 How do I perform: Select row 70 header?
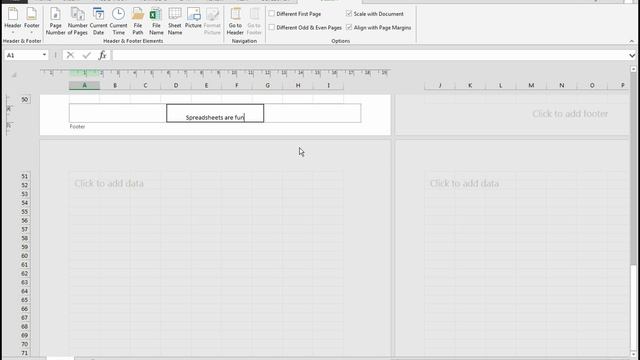pyautogui.click(x=24, y=344)
